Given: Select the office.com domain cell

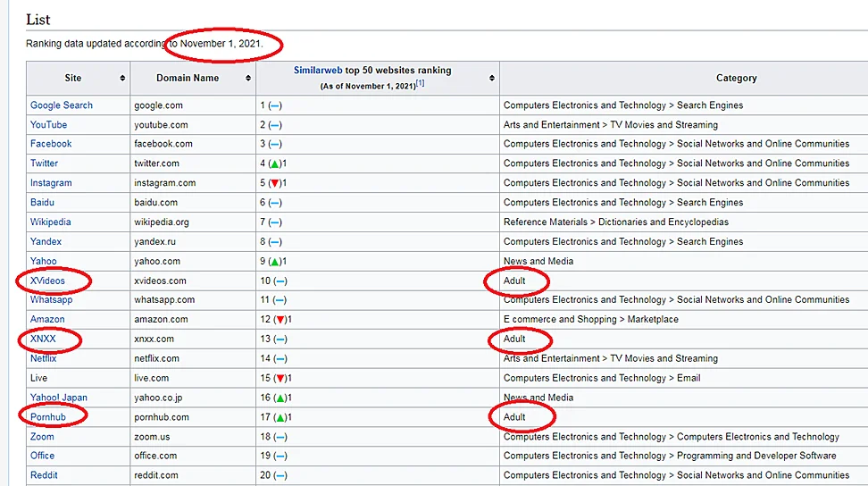Looking at the screenshot, I should pyautogui.click(x=193, y=456).
